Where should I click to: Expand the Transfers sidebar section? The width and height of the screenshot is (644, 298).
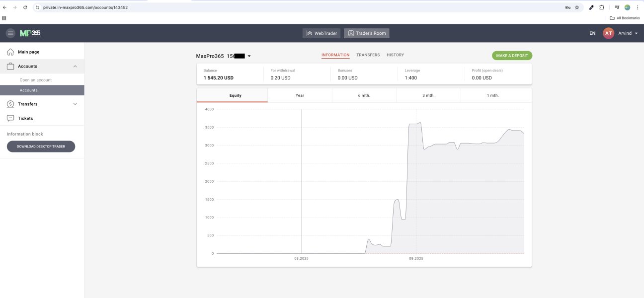pyautogui.click(x=75, y=104)
